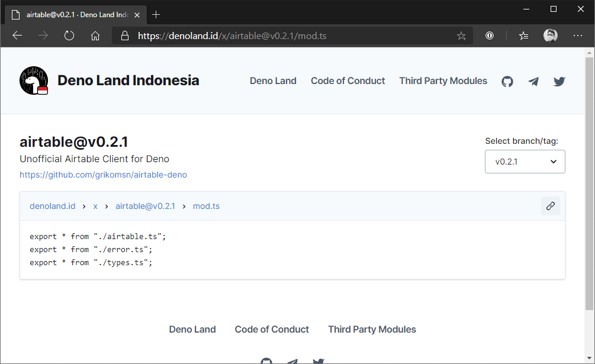
Task: Open Twitter icon in header
Action: click(x=559, y=81)
